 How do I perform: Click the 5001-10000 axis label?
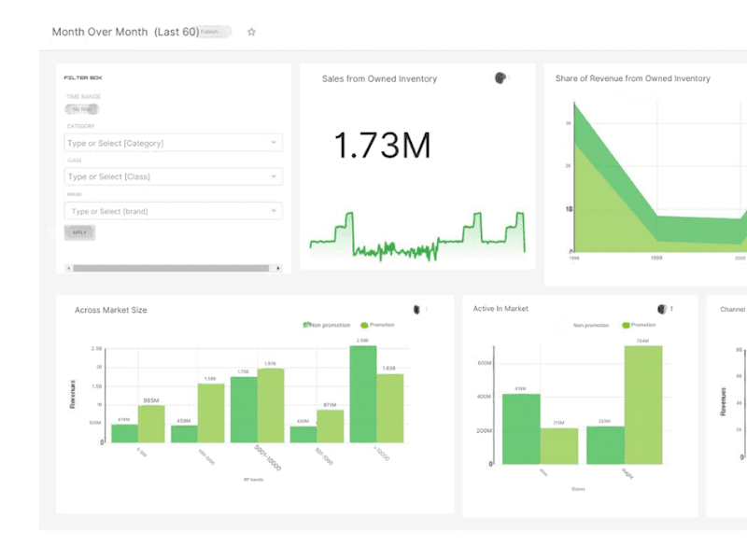coord(268,457)
